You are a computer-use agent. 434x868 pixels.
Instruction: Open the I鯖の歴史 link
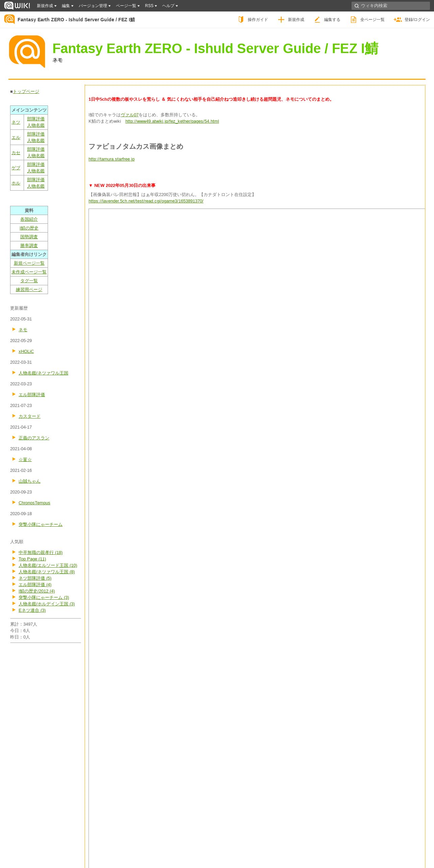tap(29, 228)
